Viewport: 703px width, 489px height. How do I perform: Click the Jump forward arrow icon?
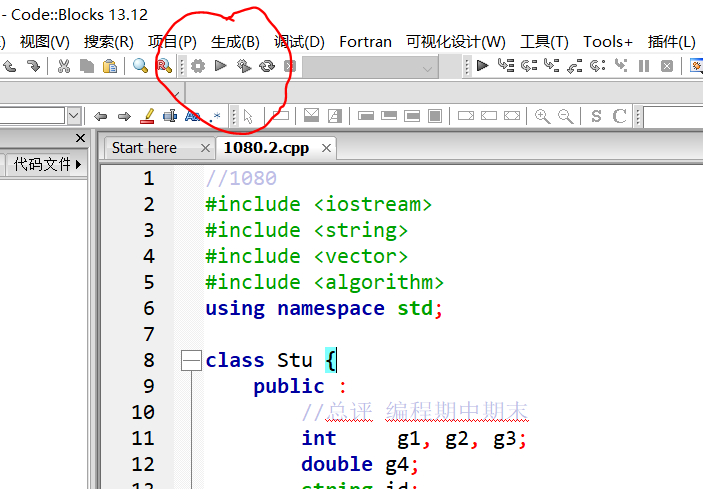coord(124,117)
